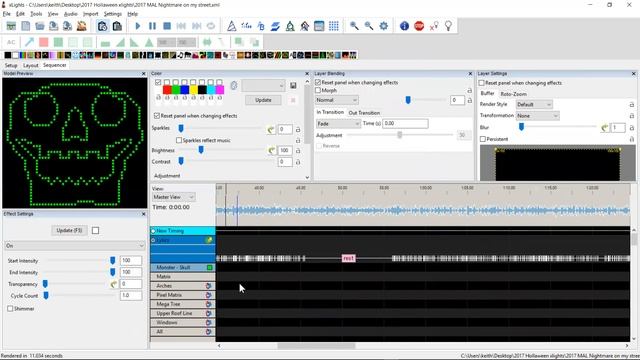Screen dimensions: 640x360
Task: Toggle Layer Settings Reset panel when changing effects
Action: click(482, 83)
